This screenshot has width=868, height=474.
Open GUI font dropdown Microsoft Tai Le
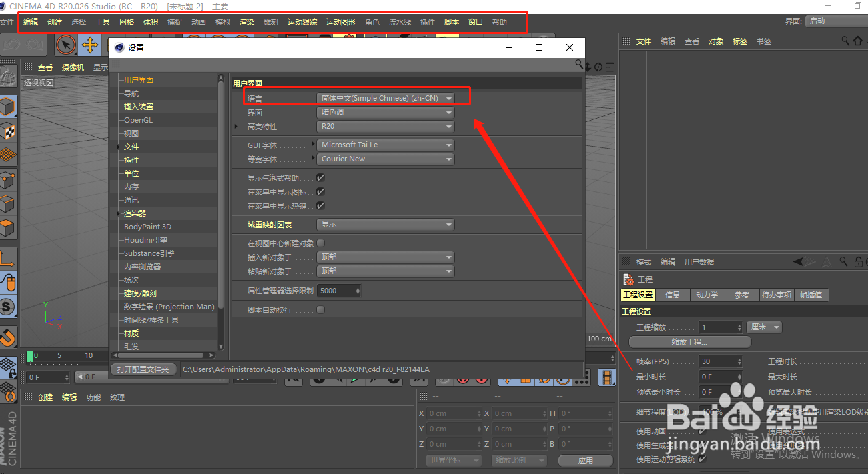pos(385,145)
